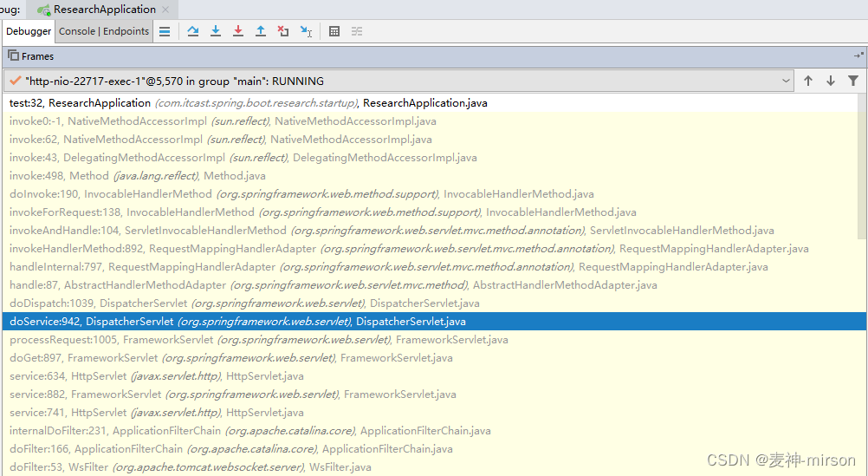868x476 pixels.
Task: Click the Step Over debugger icon
Action: pyautogui.click(x=193, y=31)
